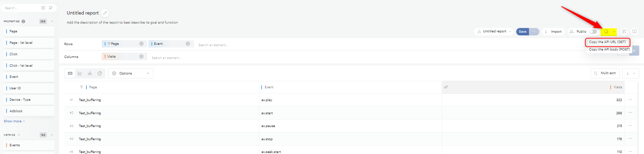The width and height of the screenshot is (644, 154).
Task: Click the Import button
Action: [x=553, y=32]
